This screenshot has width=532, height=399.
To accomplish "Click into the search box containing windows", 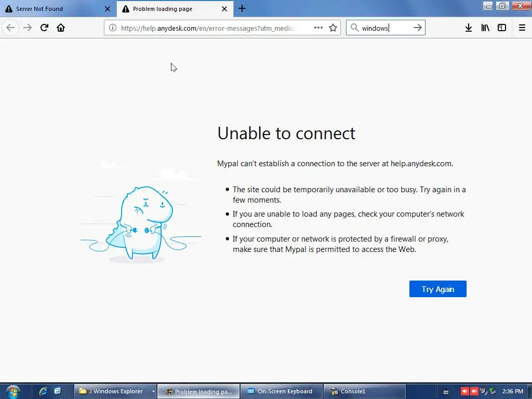I will coord(385,28).
